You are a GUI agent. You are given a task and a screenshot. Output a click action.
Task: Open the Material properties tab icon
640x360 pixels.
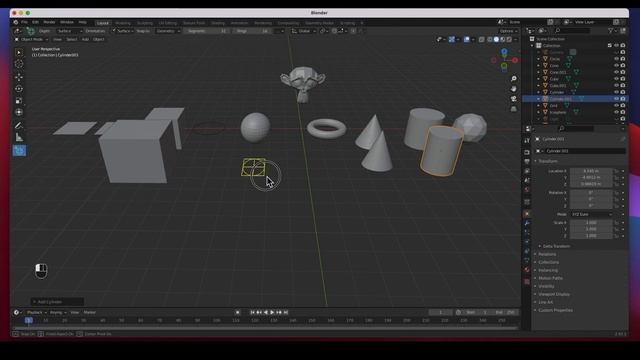527,269
